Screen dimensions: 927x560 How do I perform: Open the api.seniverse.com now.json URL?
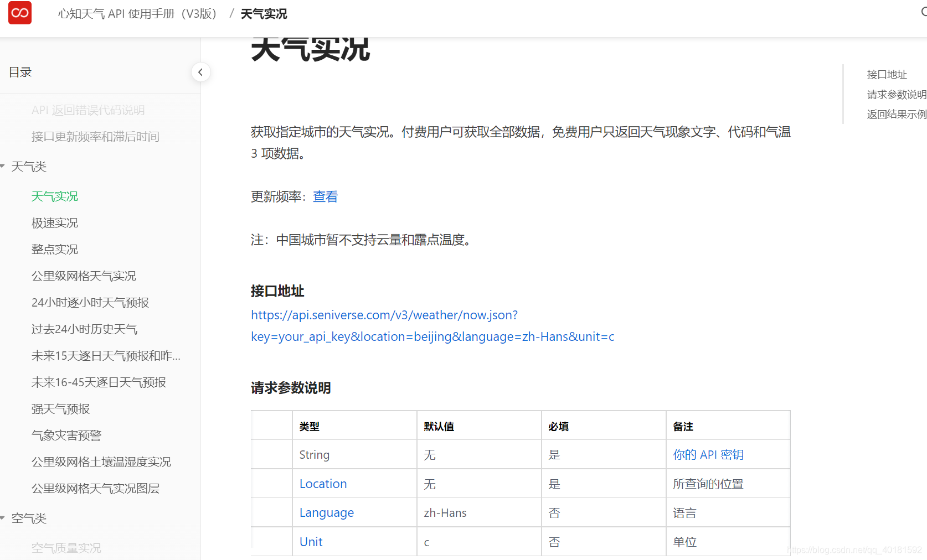point(432,326)
